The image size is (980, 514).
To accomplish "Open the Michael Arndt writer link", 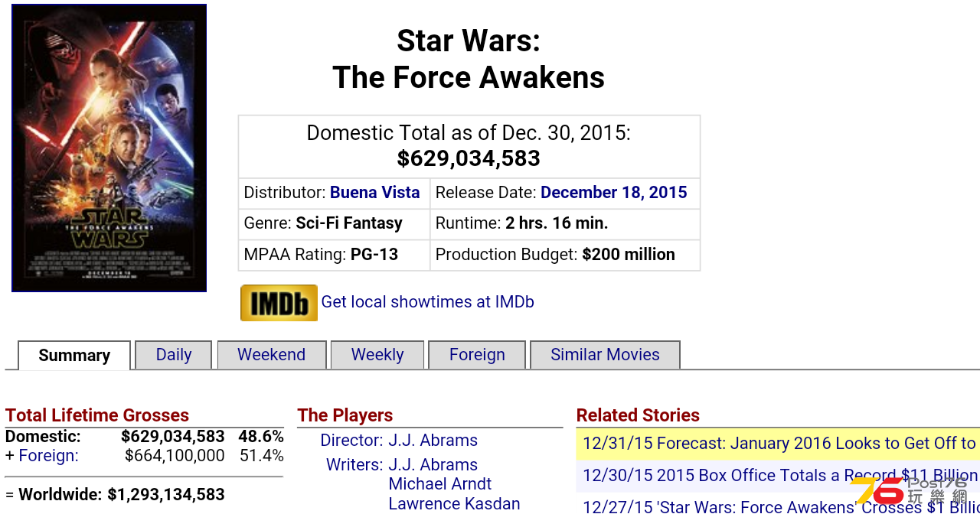I will pyautogui.click(x=440, y=484).
